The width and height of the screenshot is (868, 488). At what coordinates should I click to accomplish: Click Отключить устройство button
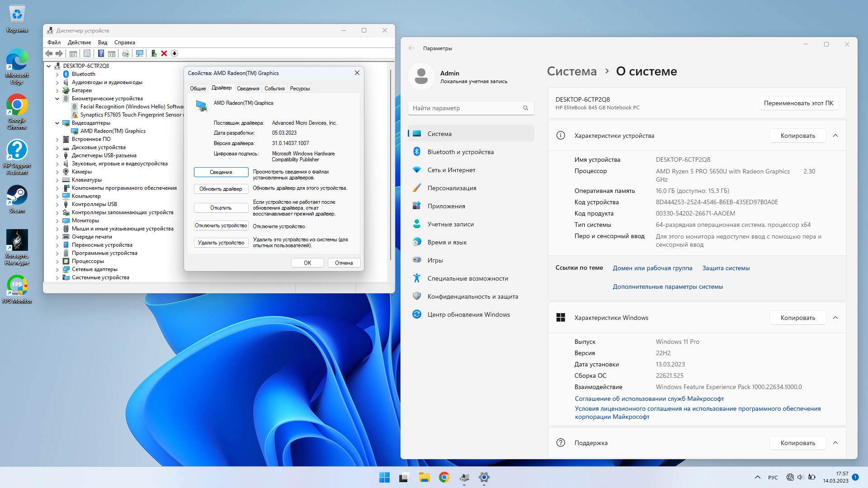[221, 225]
